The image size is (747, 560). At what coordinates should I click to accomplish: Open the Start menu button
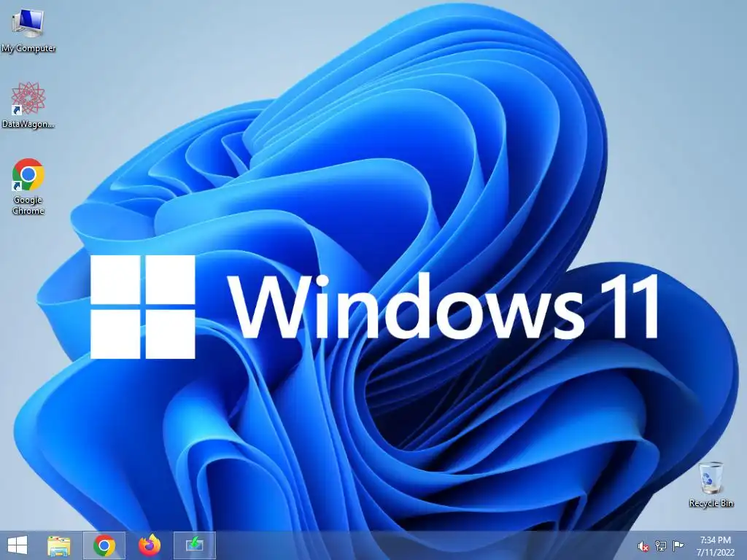[18, 545]
